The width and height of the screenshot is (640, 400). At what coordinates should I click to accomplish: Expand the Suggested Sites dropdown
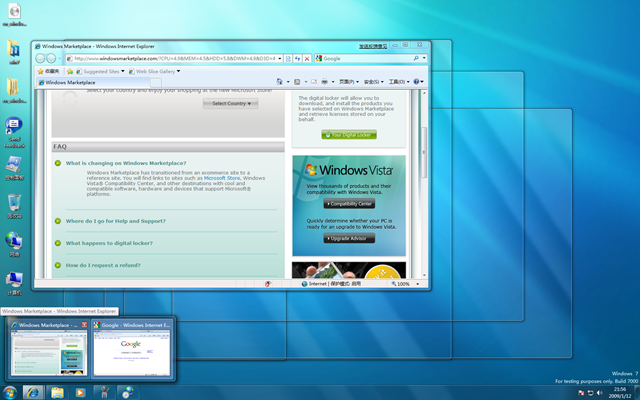pos(122,71)
